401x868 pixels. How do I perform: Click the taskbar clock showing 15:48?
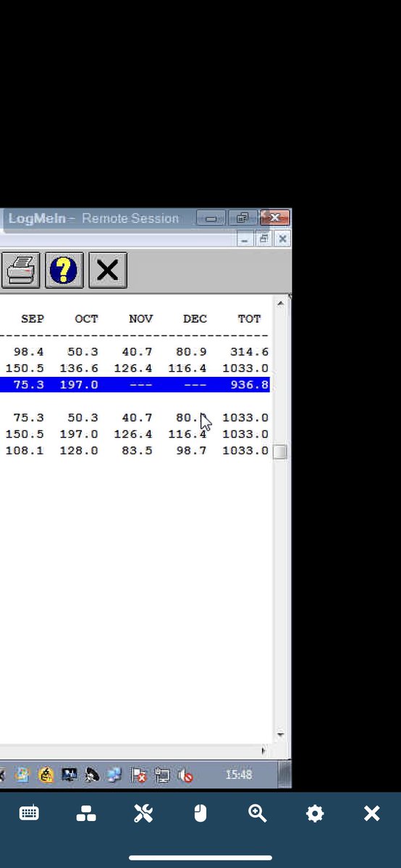239,775
